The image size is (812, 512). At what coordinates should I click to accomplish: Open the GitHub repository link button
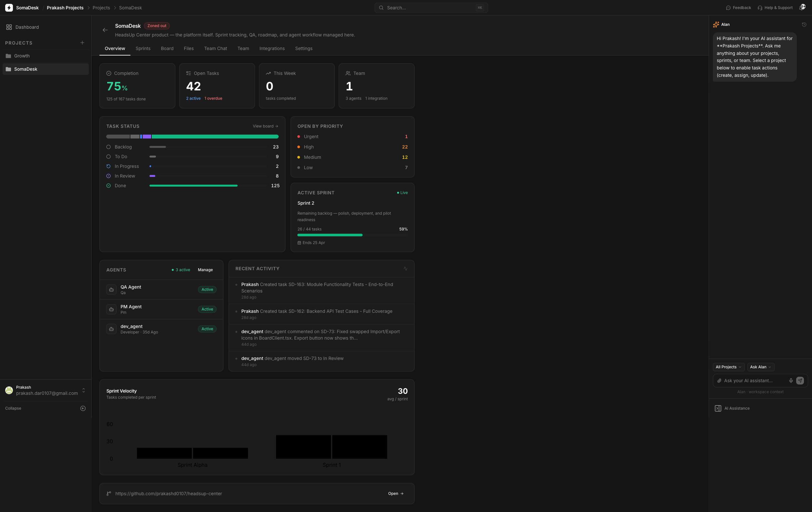tap(396, 494)
